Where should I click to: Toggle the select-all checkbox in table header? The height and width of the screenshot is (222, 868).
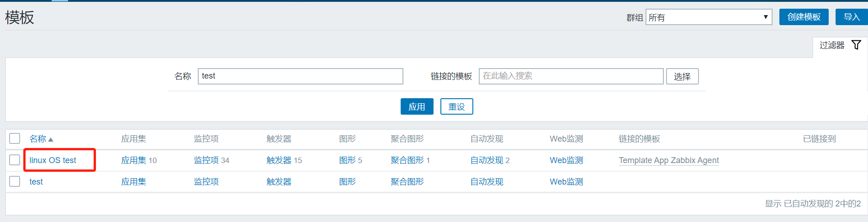(x=15, y=138)
